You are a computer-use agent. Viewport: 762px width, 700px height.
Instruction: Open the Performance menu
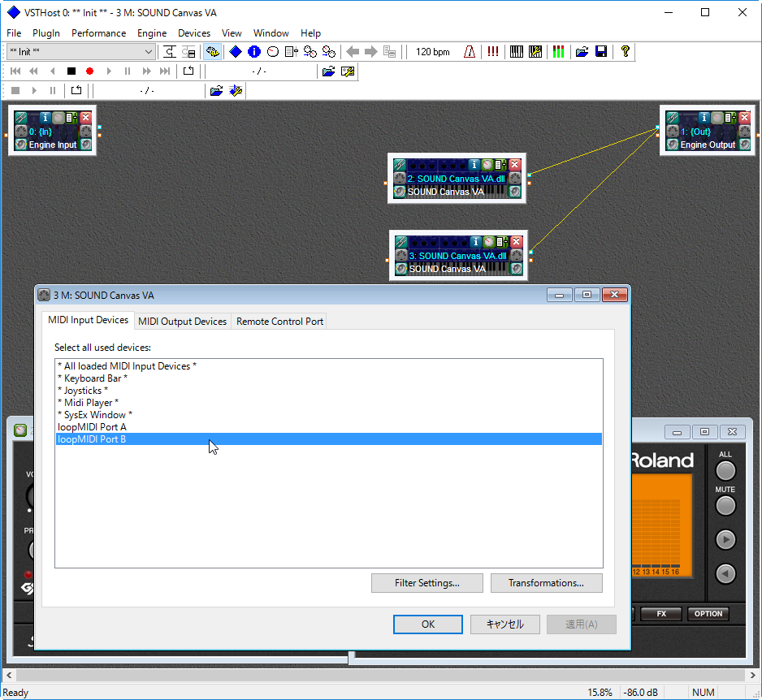(x=98, y=33)
